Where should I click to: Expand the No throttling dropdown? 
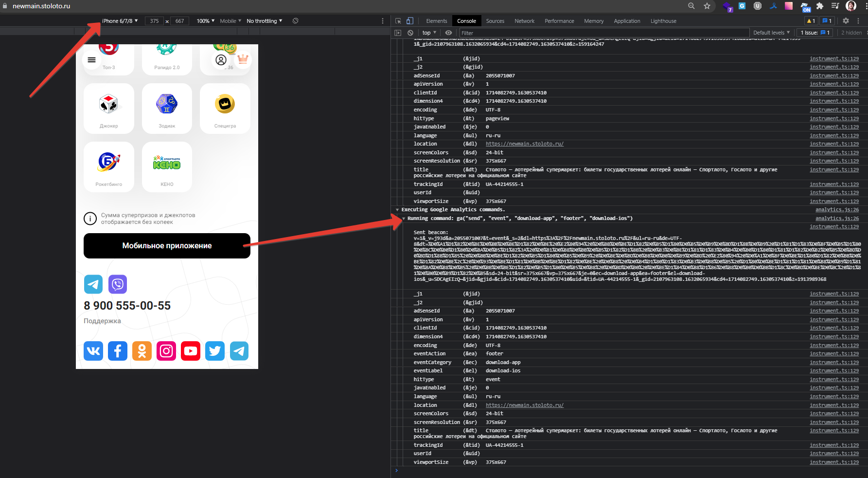pos(264,21)
